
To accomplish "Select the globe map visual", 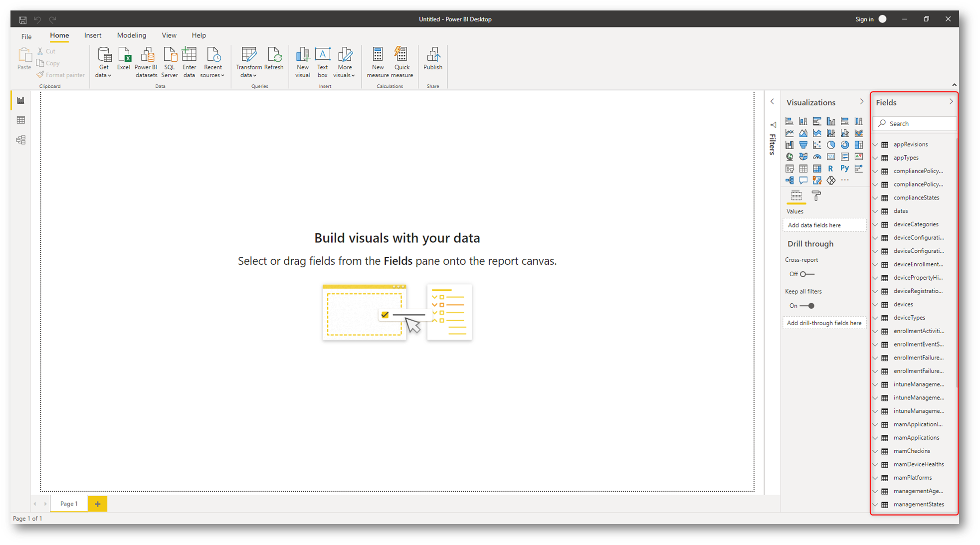I will (x=789, y=157).
